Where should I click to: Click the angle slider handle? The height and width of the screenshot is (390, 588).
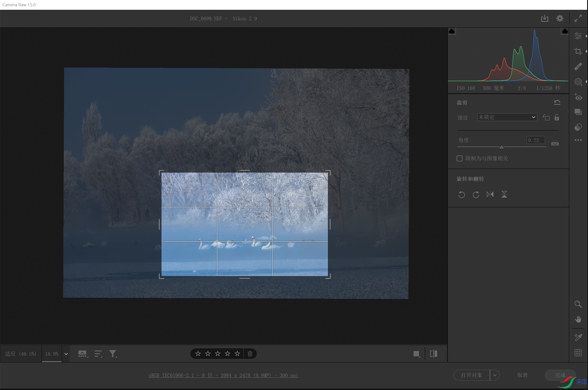pyautogui.click(x=502, y=147)
